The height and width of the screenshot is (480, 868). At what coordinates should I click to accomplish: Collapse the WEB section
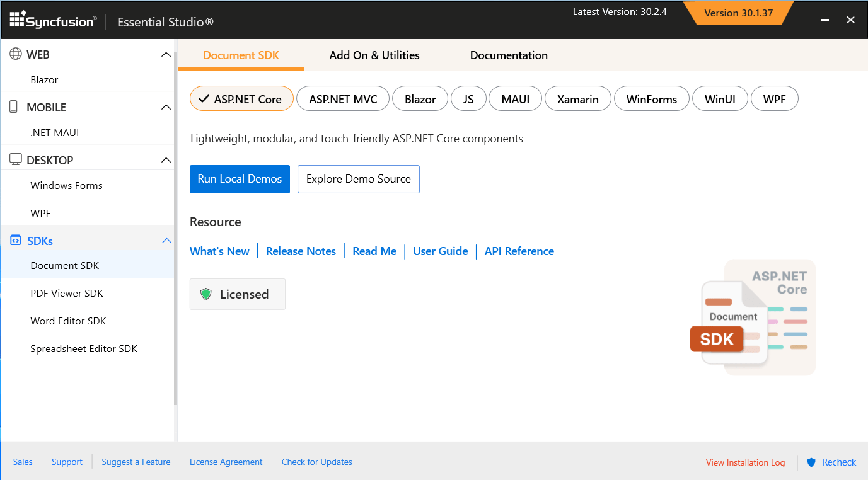click(x=166, y=54)
